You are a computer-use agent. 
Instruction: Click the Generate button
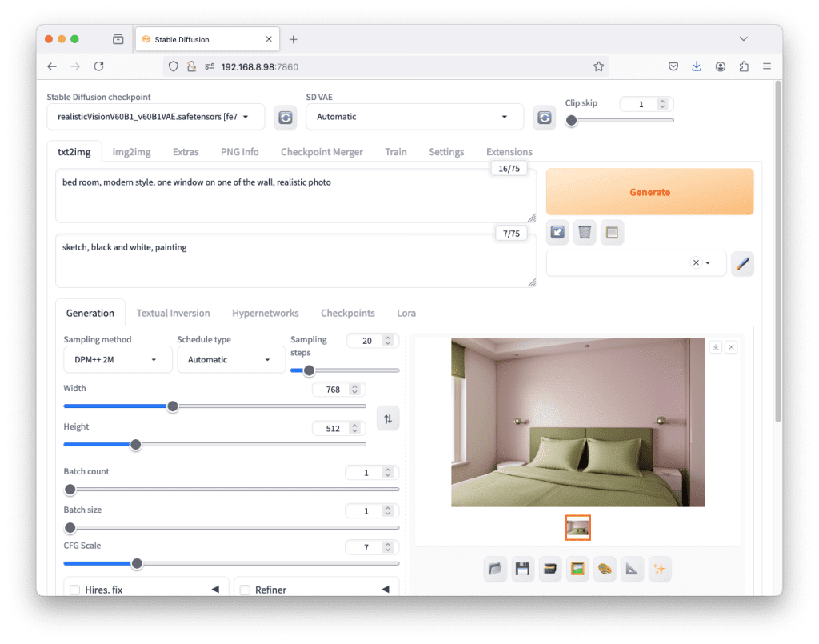coord(649,192)
